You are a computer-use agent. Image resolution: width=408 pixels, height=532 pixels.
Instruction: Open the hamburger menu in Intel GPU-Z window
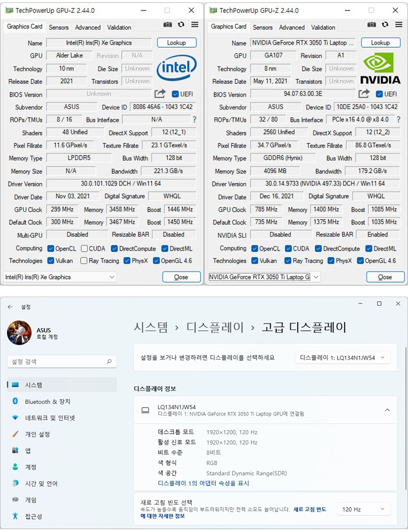(195, 24)
